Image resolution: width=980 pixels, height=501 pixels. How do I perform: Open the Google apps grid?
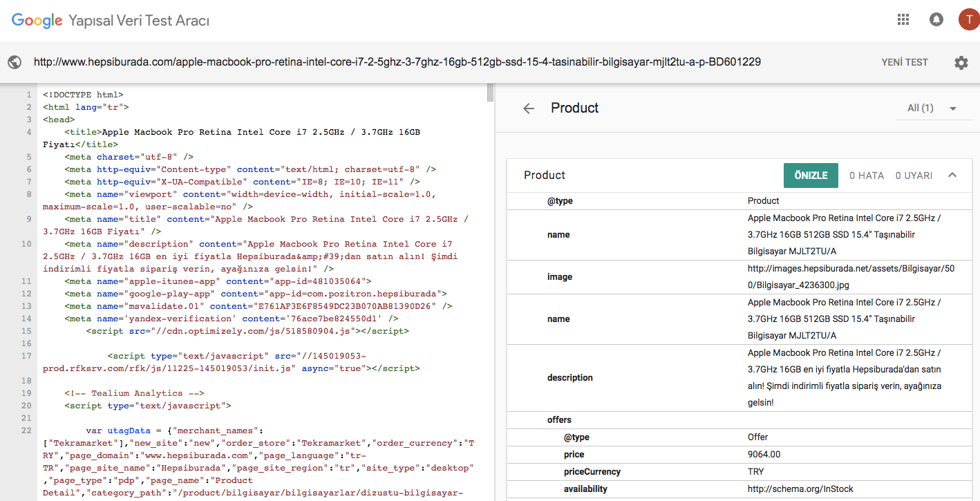[903, 19]
